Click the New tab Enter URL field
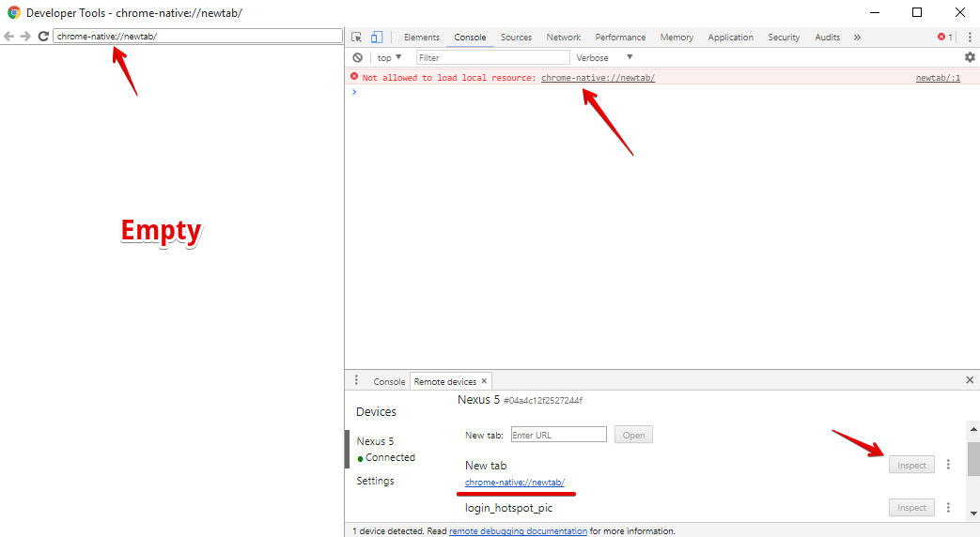The height and width of the screenshot is (537, 980). 559,435
